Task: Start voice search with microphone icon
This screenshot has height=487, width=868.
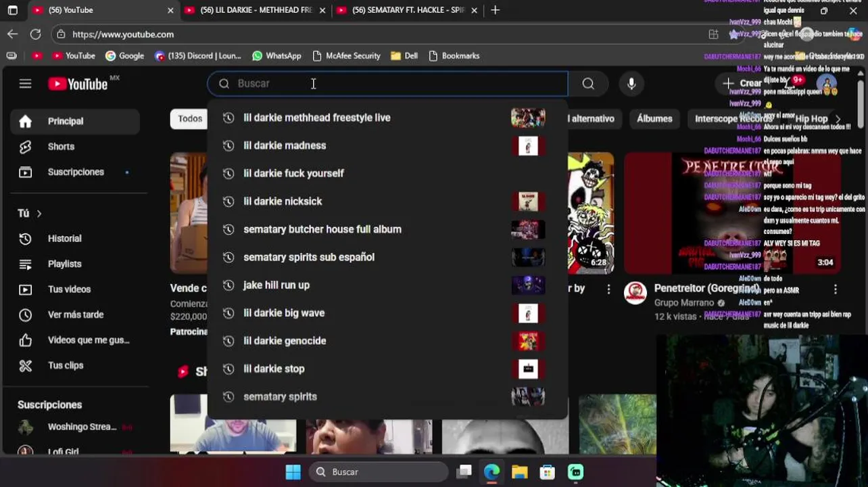Action: (631, 84)
